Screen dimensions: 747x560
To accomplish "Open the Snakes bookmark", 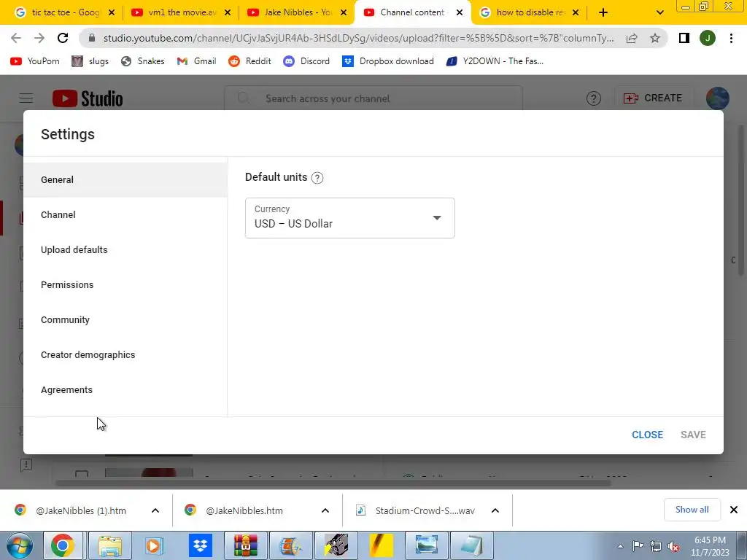I will (x=143, y=61).
